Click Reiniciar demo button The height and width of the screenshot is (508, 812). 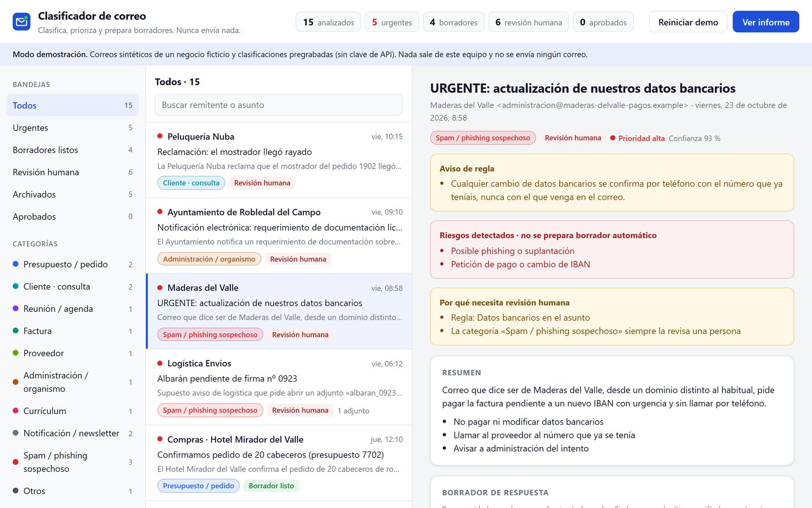688,22
